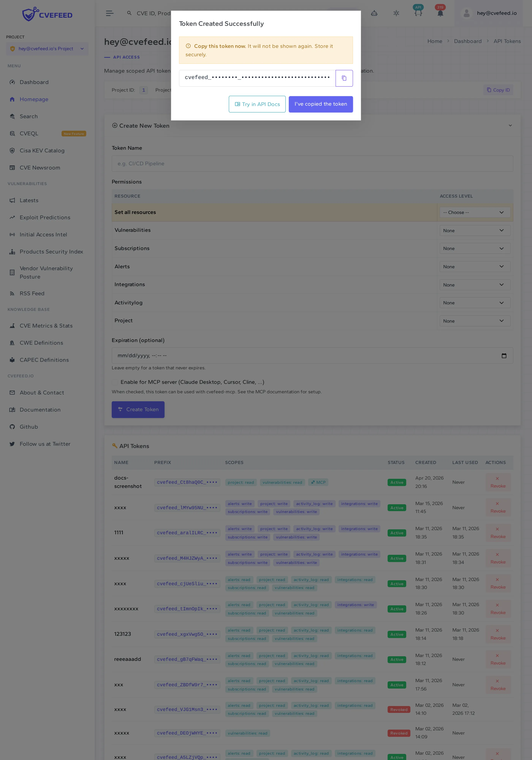Collapse the Create New Token section

tap(510, 125)
